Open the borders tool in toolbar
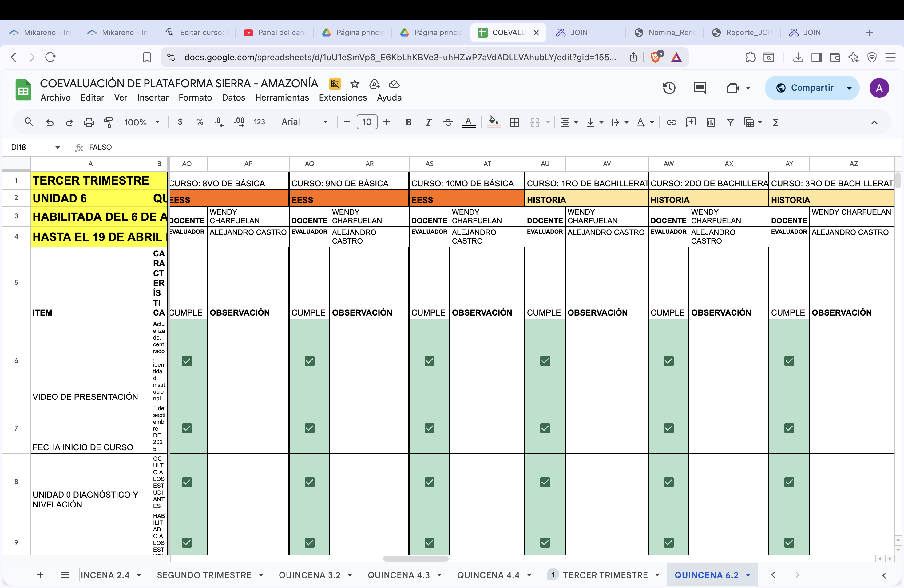 pos(514,122)
